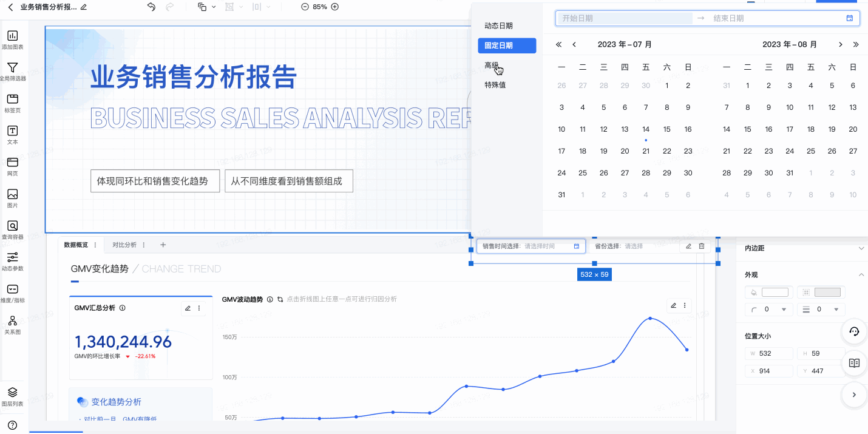The image size is (868, 434).
Task: Jump back one year in calendar
Action: 558,44
